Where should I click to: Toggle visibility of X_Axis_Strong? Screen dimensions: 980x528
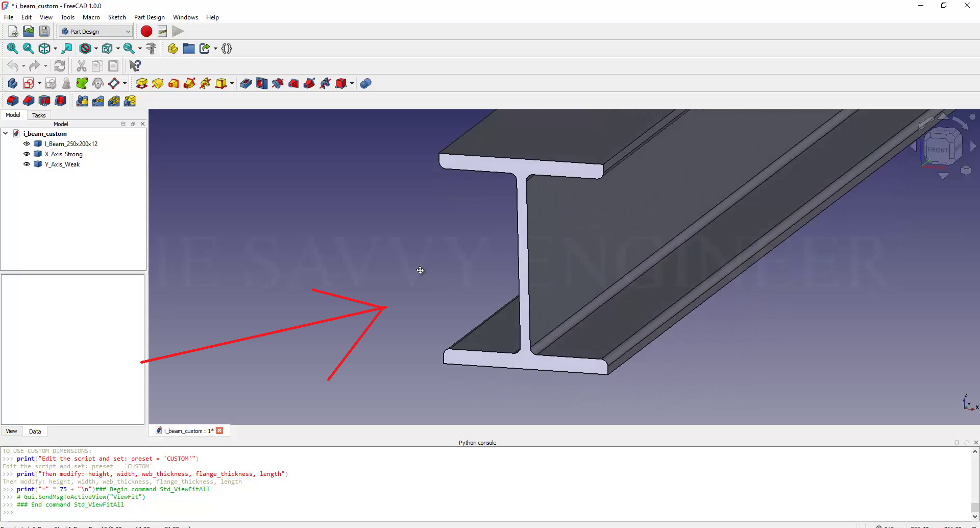(x=27, y=154)
